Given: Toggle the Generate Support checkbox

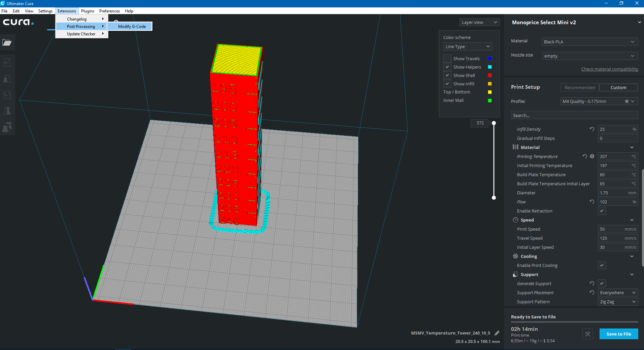Looking at the screenshot, I should click(602, 283).
